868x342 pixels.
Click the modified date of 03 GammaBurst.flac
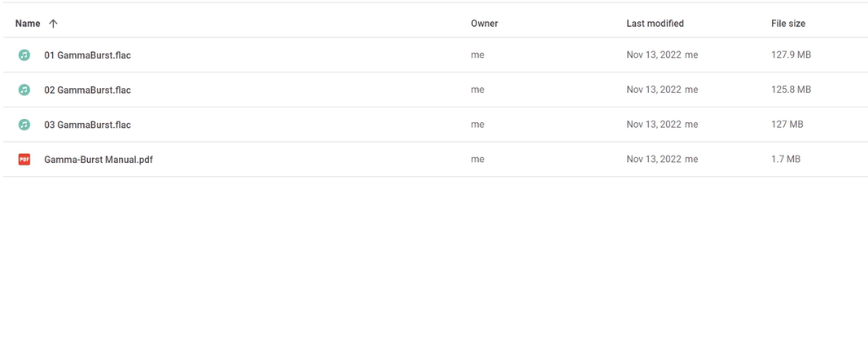coord(654,125)
